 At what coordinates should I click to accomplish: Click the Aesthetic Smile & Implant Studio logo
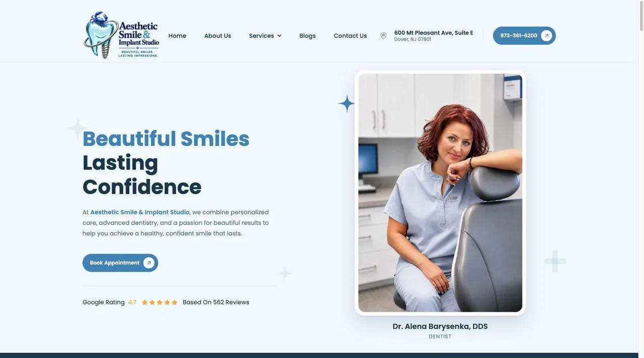click(121, 35)
